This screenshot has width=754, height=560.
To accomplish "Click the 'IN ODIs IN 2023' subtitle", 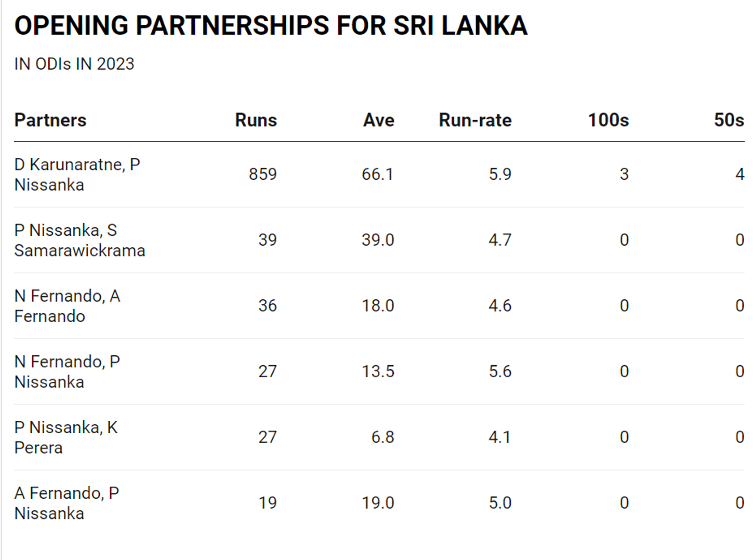I will click(x=74, y=64).
